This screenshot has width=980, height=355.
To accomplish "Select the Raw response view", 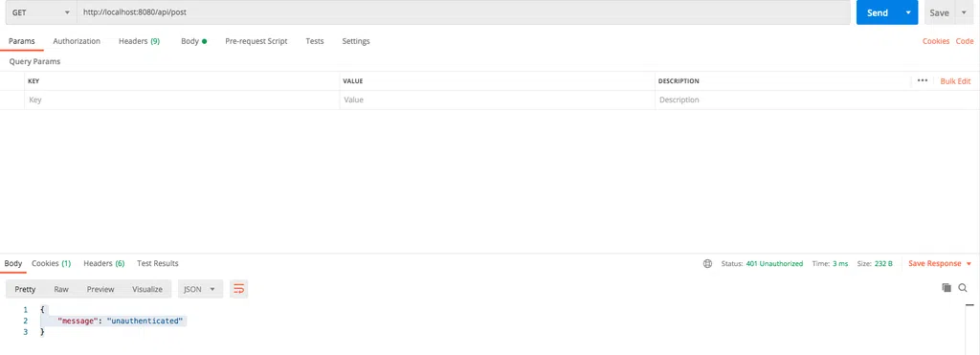I will (x=61, y=289).
